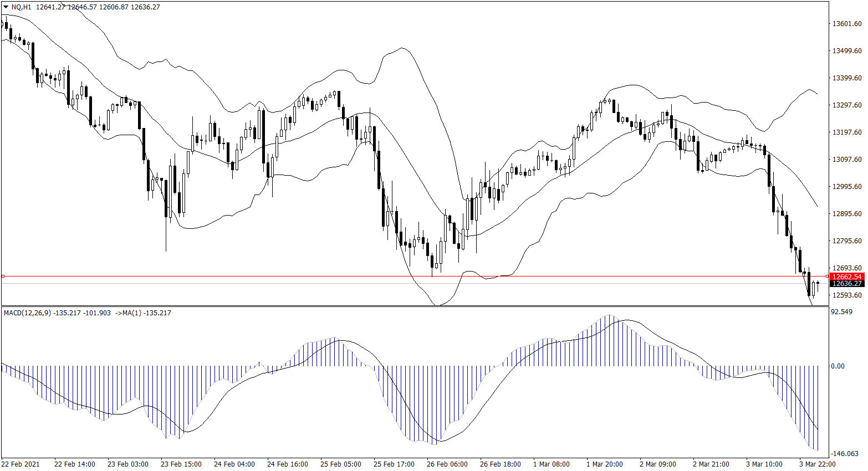Click the 12895.60 price axis label
868x471 pixels.
coord(847,214)
